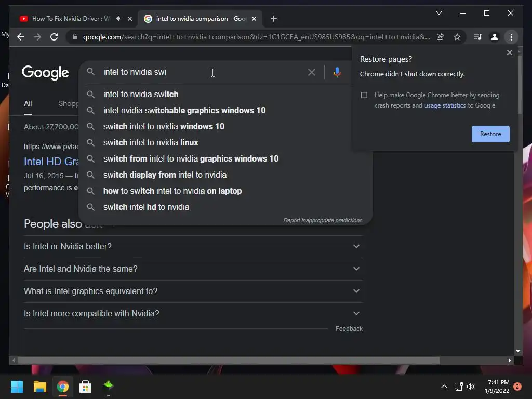Open the usage statistics link
This screenshot has height=399, width=532.
tap(445, 105)
